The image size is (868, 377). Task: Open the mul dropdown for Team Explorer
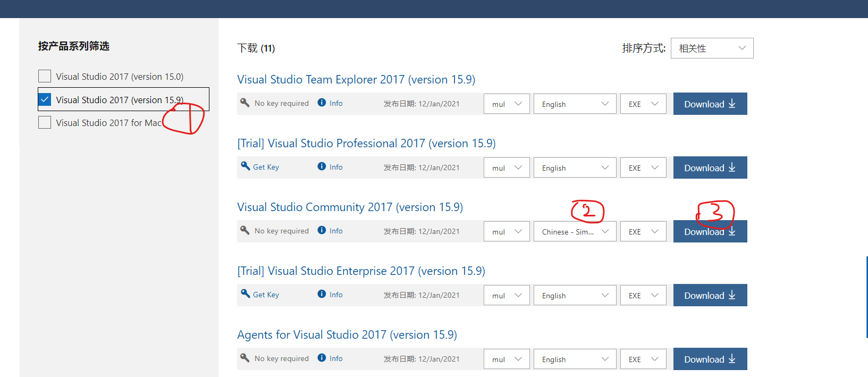pos(507,104)
